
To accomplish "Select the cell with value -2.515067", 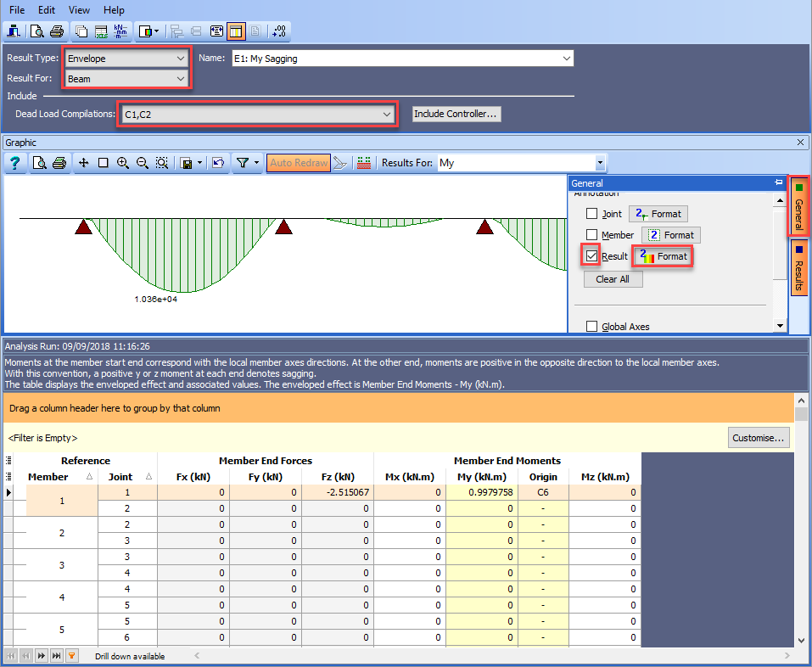I will click(x=338, y=492).
